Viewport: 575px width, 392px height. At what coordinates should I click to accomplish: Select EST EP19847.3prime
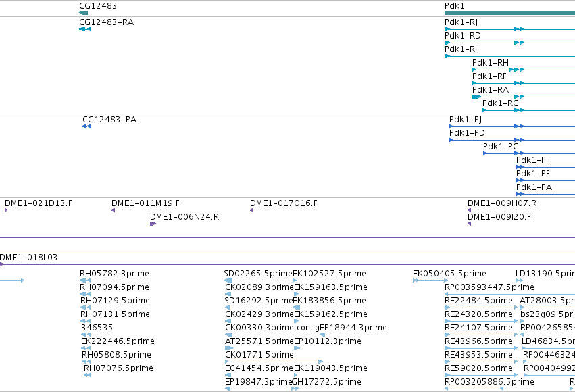[x=228, y=389]
